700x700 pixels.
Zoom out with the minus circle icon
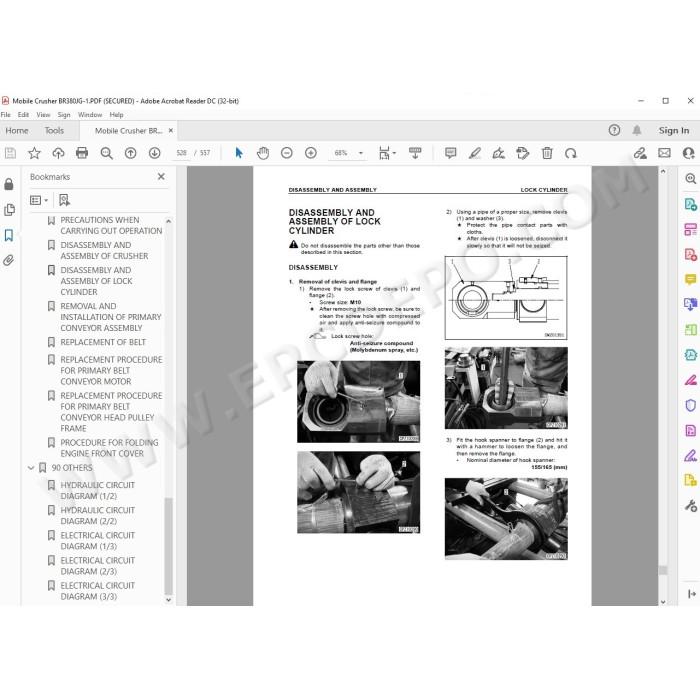(287, 153)
